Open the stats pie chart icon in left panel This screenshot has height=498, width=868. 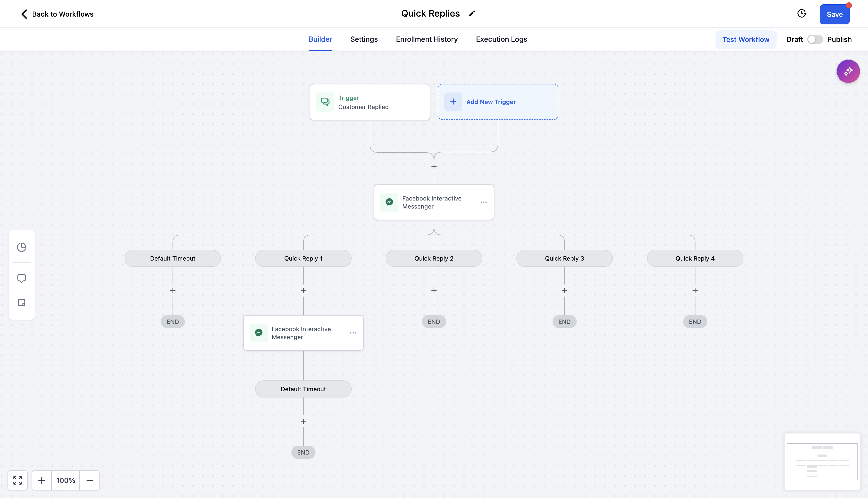point(22,247)
